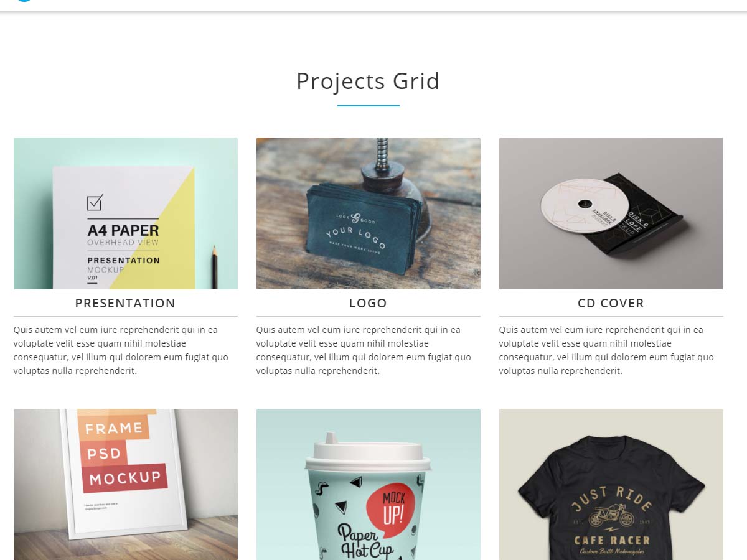Click the Projects Grid heading
Viewport: 747px width, 560px height.
pos(368,81)
